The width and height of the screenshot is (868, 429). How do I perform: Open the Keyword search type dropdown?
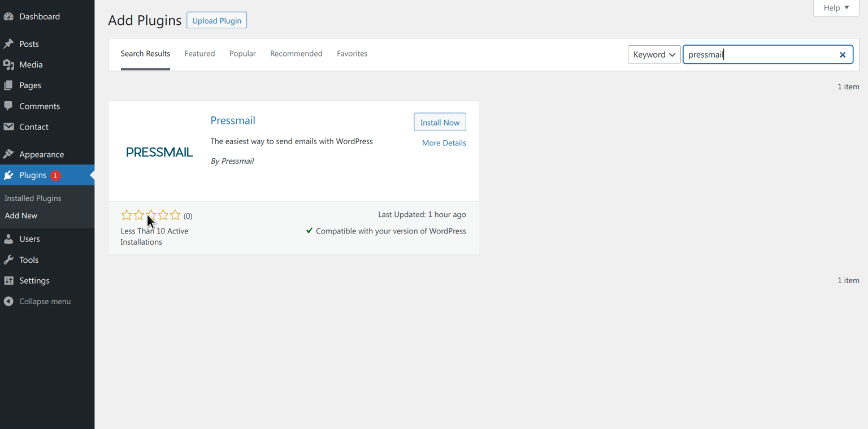(654, 55)
